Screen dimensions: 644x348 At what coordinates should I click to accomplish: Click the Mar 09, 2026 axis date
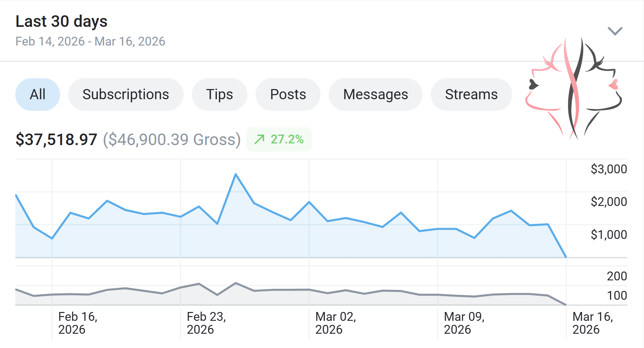tap(464, 323)
